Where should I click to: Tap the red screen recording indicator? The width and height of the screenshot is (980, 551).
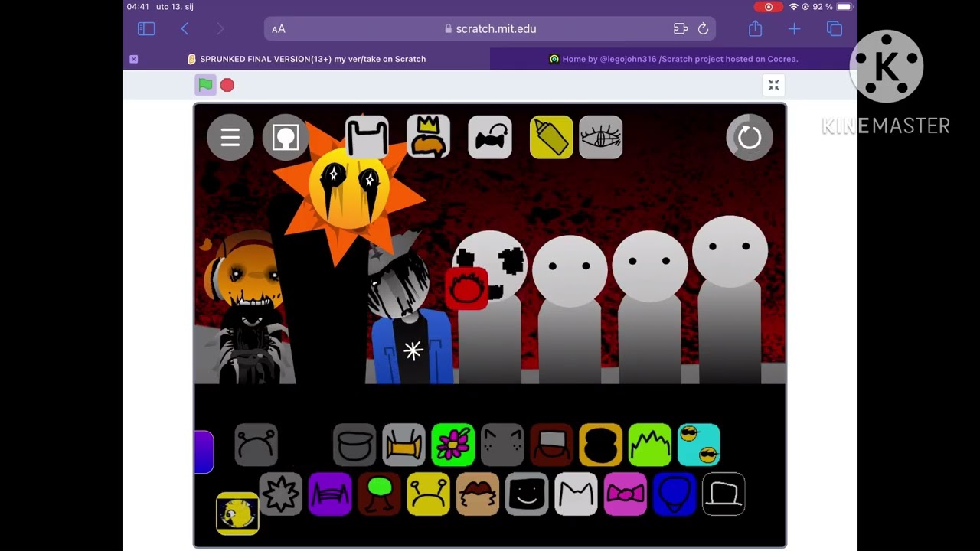pos(769,7)
